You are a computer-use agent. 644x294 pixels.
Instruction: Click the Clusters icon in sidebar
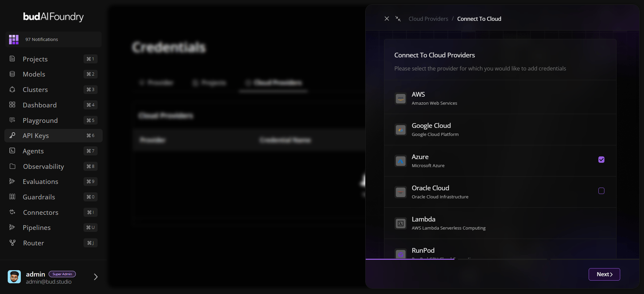(12, 89)
